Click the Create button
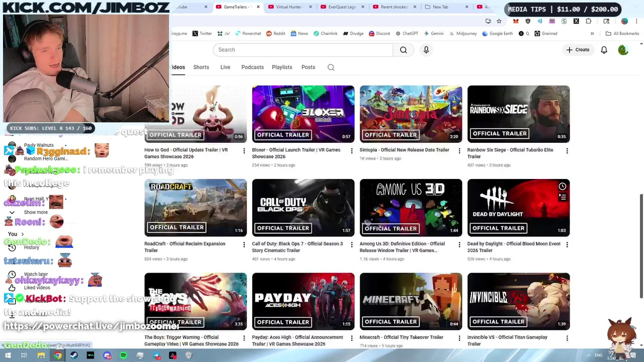Screen dimensions: 644x362 [578, 50]
